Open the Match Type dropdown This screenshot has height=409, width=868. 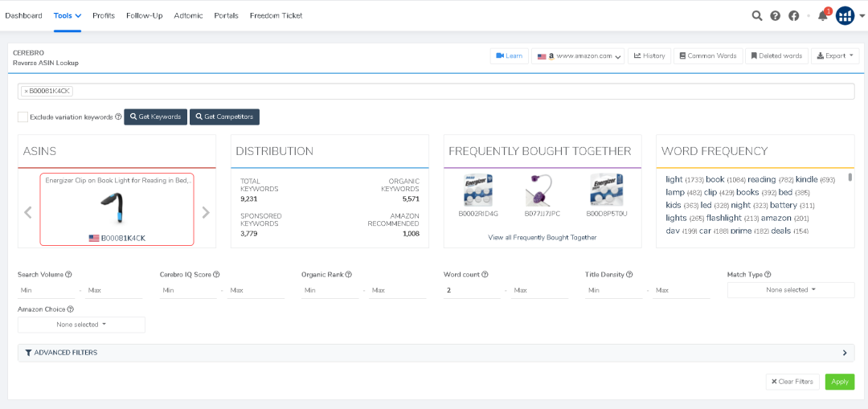click(x=790, y=290)
